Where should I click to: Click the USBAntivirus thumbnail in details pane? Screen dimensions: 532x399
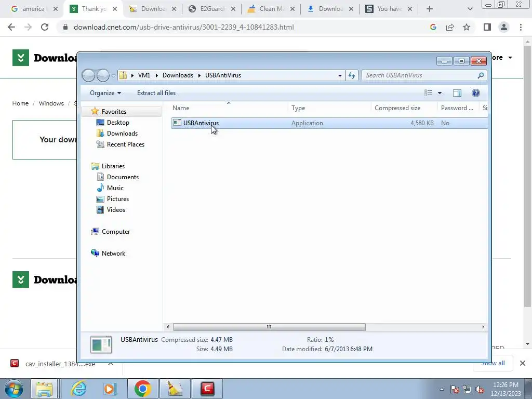click(101, 344)
